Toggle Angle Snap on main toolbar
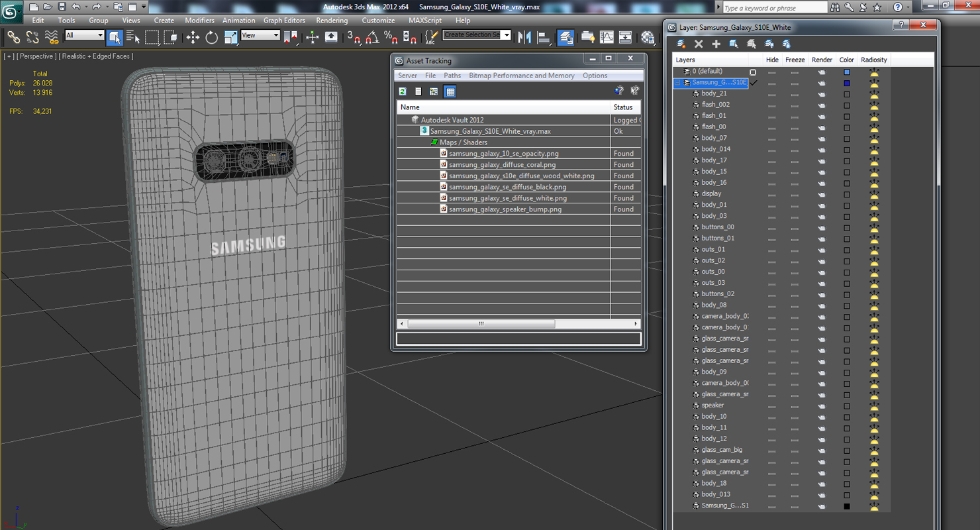 tap(372, 38)
